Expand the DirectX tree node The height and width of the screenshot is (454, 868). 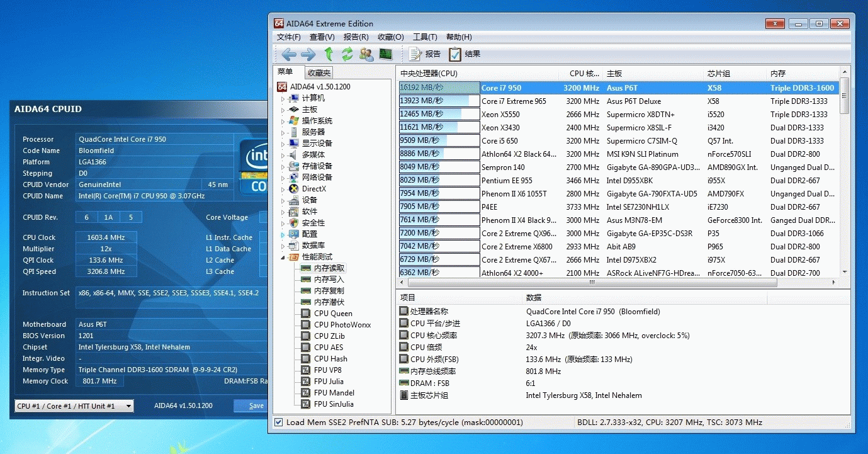coord(283,189)
